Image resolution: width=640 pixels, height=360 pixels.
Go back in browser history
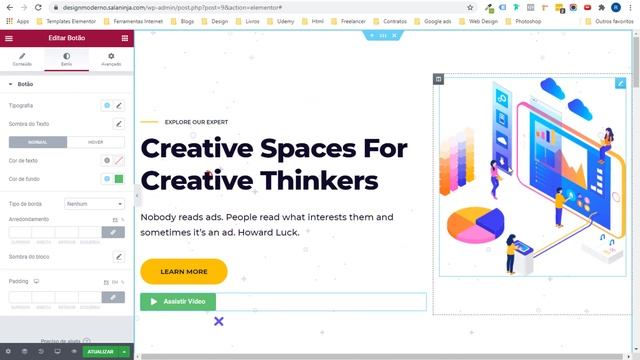tap(10, 7)
